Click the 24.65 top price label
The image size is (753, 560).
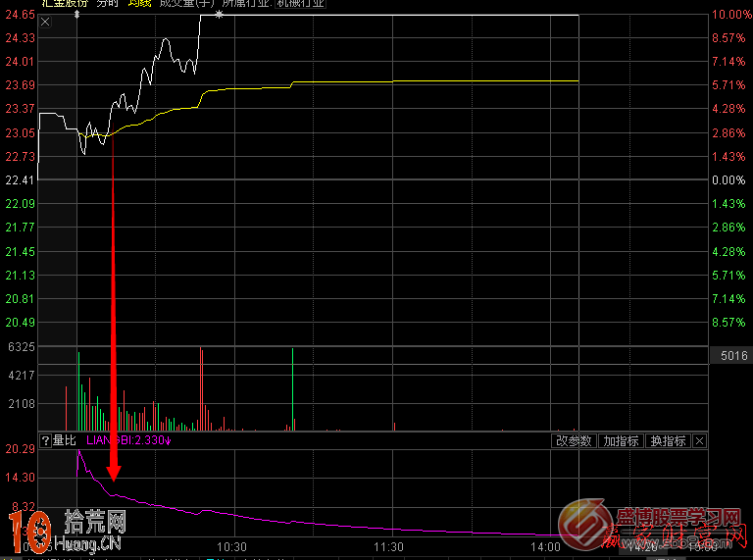[x=21, y=15]
